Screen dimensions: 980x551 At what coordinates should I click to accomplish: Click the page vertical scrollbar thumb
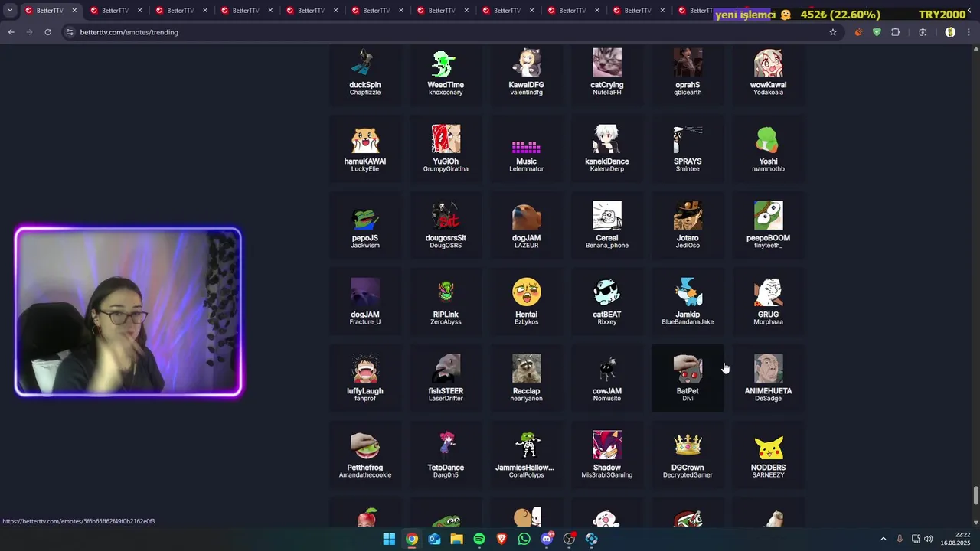click(975, 495)
